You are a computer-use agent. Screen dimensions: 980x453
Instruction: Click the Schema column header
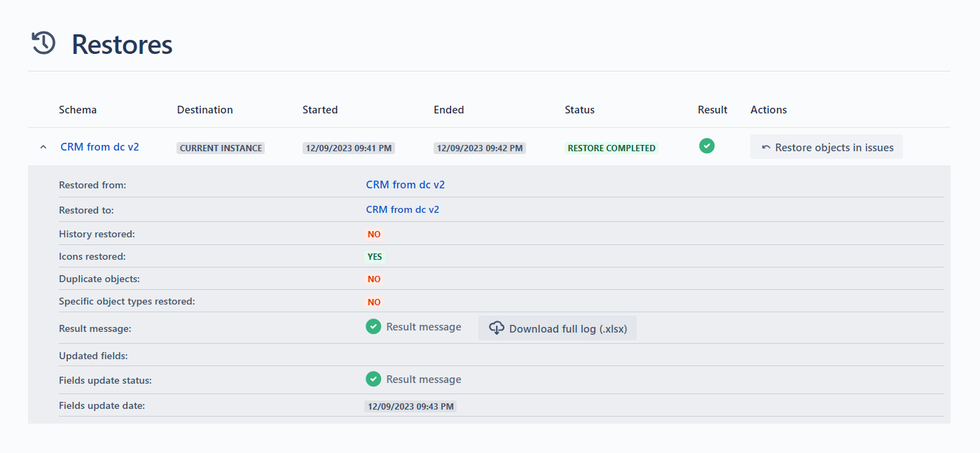point(78,110)
